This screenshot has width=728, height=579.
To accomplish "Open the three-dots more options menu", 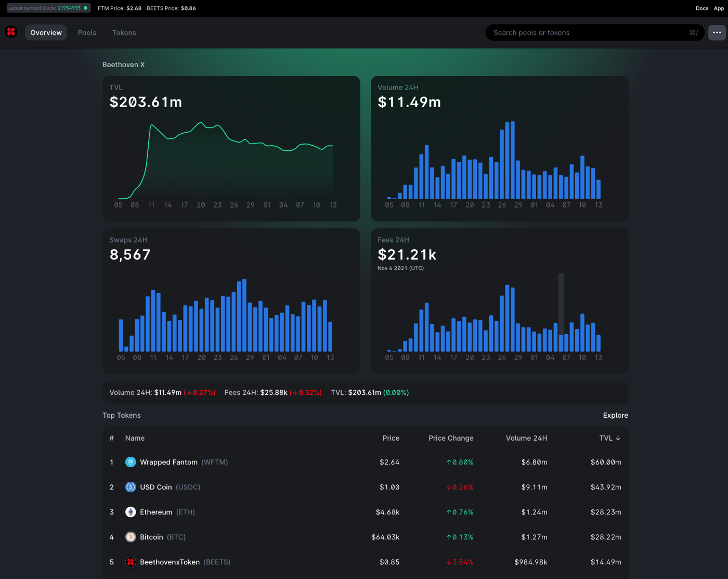I will point(717,32).
